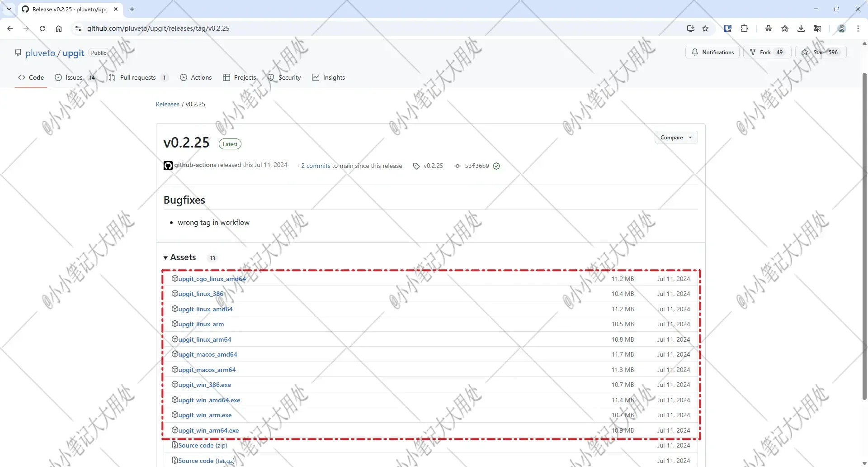Fork the upgit repository
Image resolution: width=868 pixels, height=467 pixels.
click(x=767, y=52)
